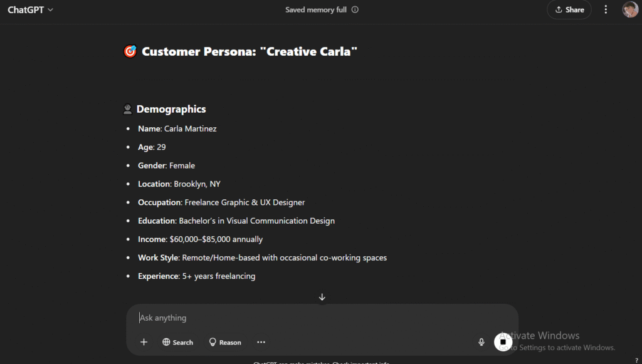Enable the Reason tool button
The height and width of the screenshot is (364, 642).
tap(225, 342)
